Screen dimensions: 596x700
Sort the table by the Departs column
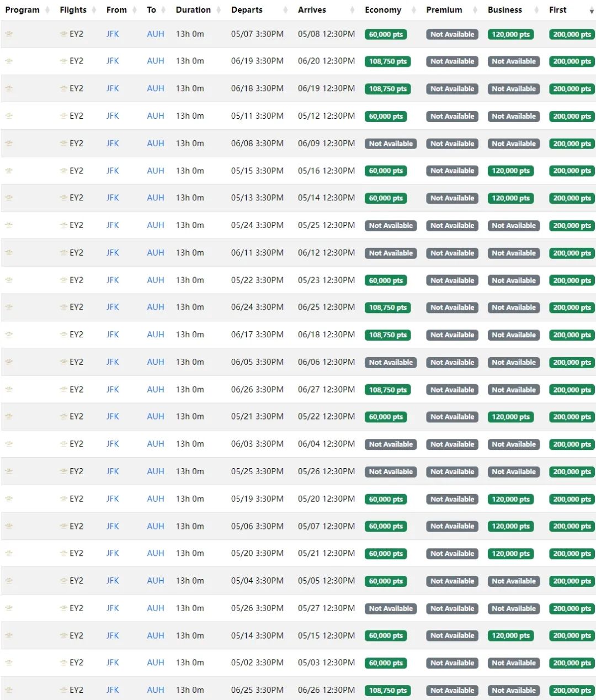(x=247, y=10)
